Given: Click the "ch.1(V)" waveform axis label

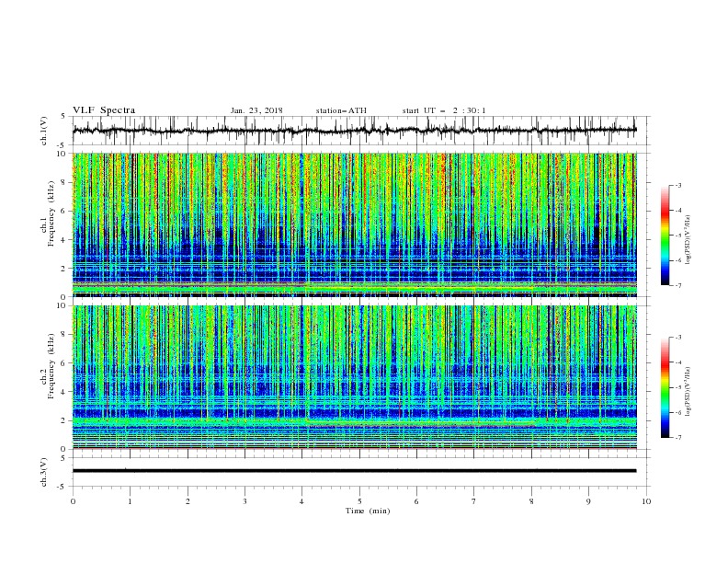Looking at the screenshot, I should (x=44, y=131).
